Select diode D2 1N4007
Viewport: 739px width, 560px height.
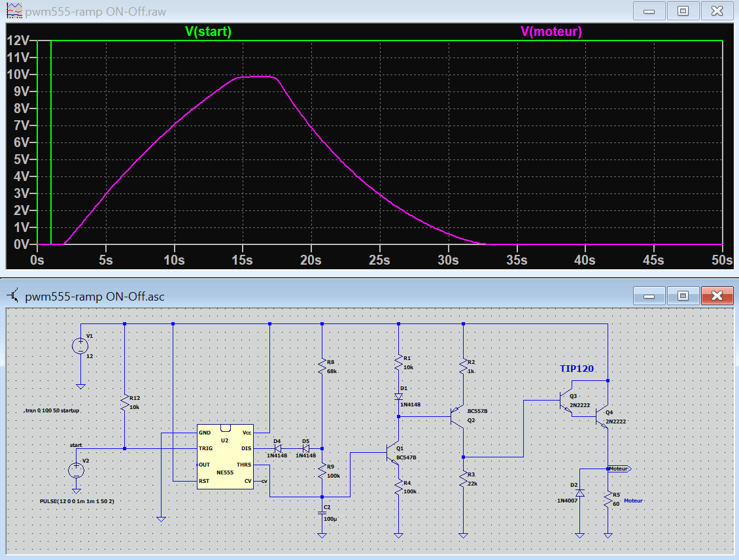[580, 493]
